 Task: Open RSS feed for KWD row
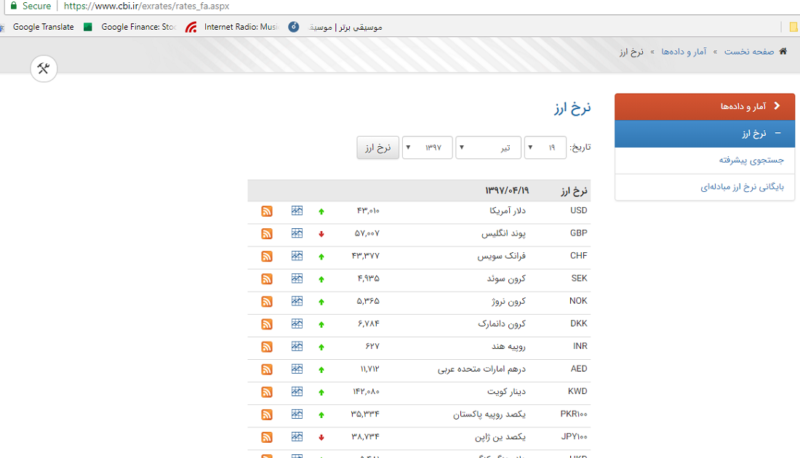[x=266, y=392]
